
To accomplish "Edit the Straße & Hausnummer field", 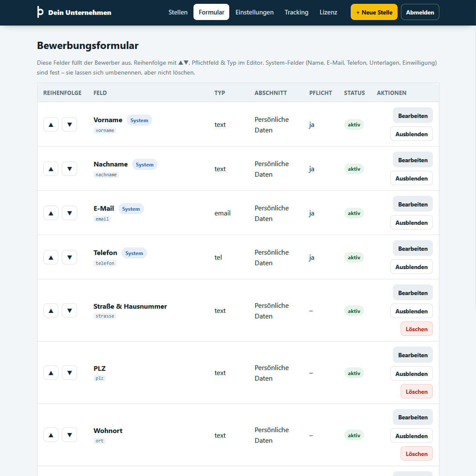I will click(413, 293).
